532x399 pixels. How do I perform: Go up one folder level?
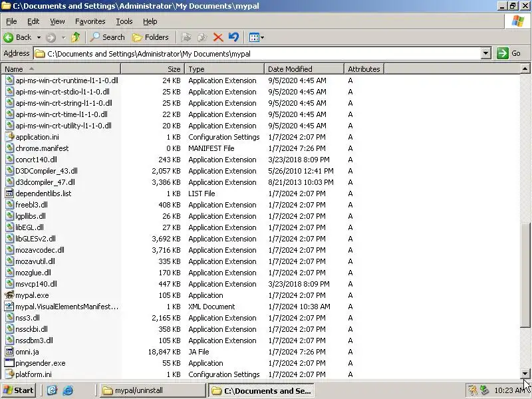tap(76, 37)
